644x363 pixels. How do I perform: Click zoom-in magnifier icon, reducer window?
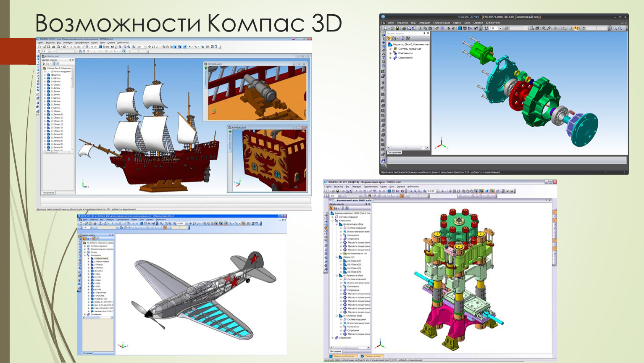620,28
